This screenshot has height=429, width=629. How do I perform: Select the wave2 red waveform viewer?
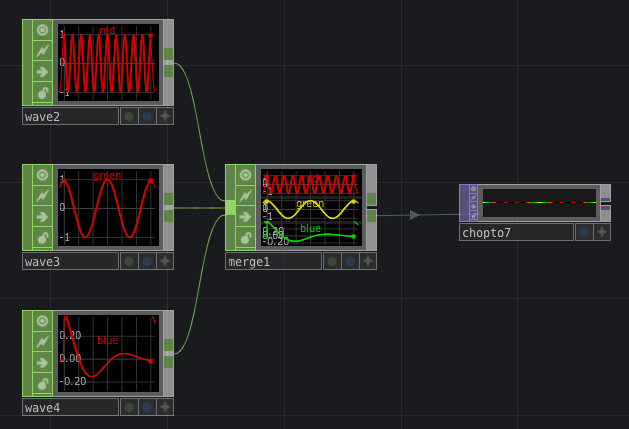[x=108, y=62]
